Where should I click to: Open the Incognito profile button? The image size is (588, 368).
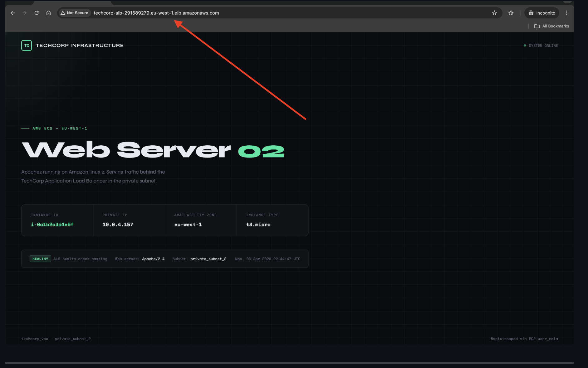click(542, 13)
